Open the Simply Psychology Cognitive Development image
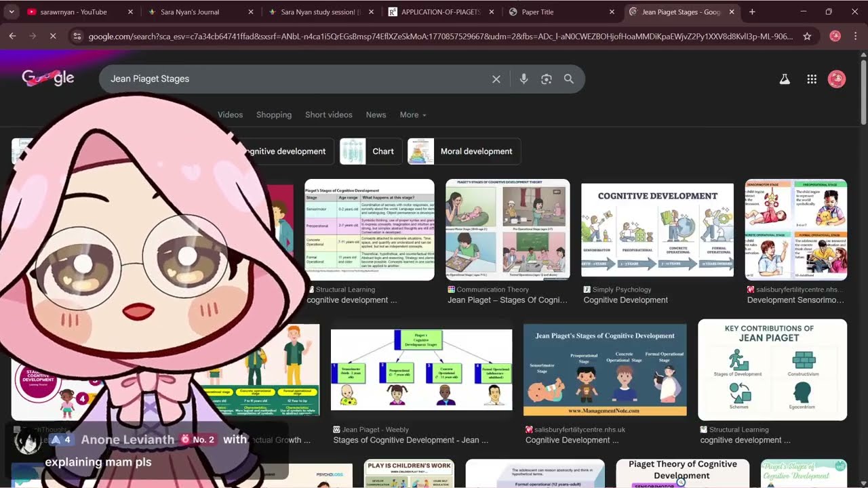 657,230
